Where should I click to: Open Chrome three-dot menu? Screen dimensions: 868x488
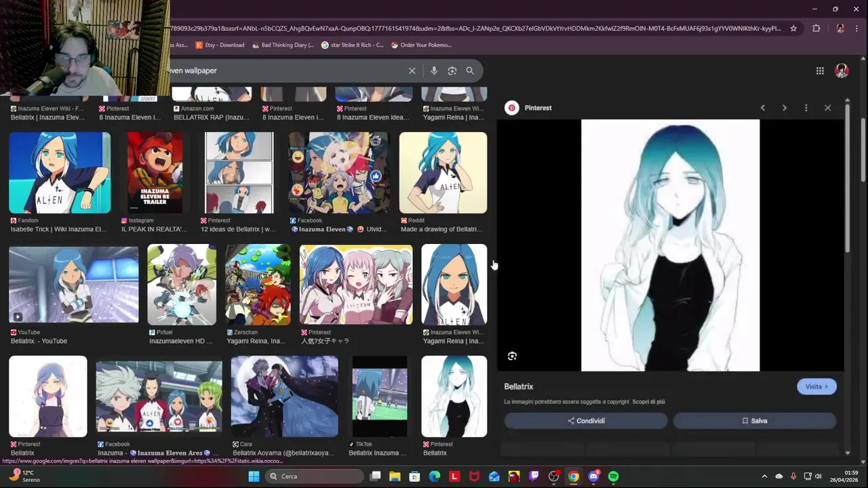coord(858,28)
